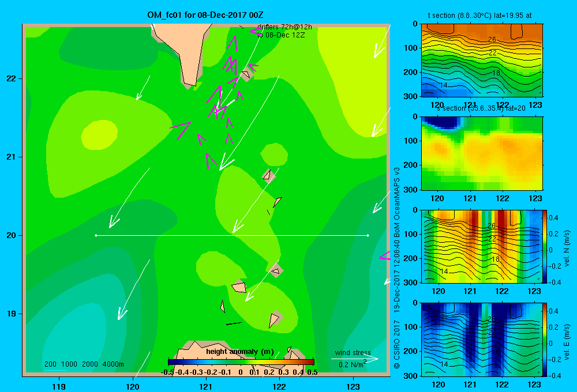Open the salinity section plot

[482, 153]
